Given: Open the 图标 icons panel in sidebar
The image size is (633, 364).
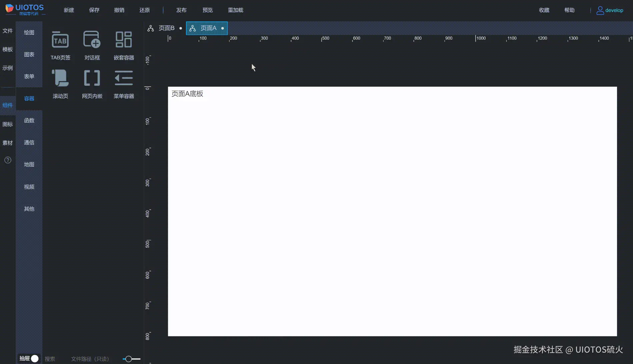Looking at the screenshot, I should point(8,124).
